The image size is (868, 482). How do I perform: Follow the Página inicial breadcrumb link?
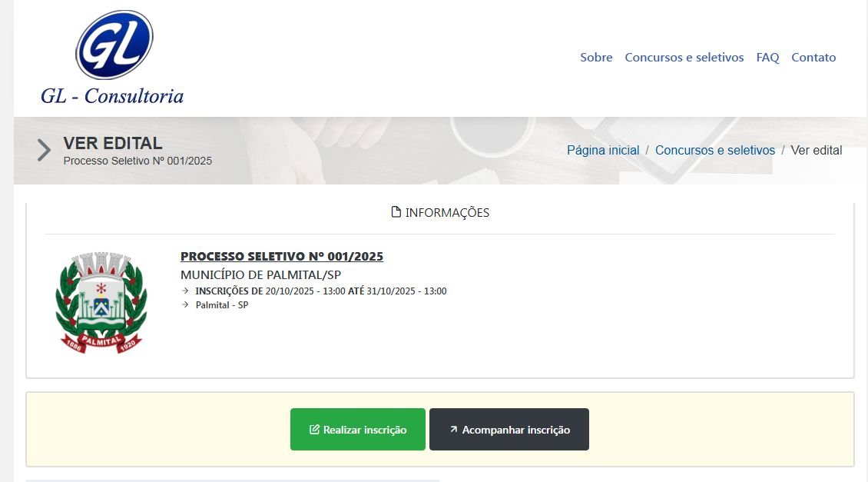coord(602,151)
